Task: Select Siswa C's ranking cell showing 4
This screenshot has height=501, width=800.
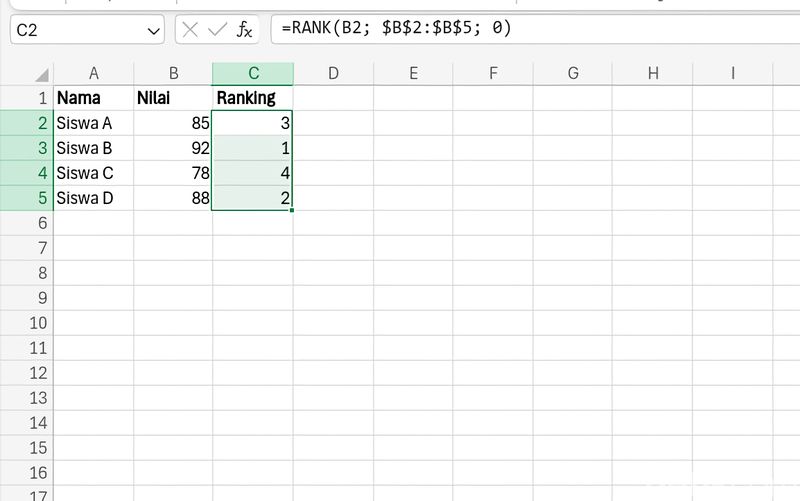Action: pos(253,173)
